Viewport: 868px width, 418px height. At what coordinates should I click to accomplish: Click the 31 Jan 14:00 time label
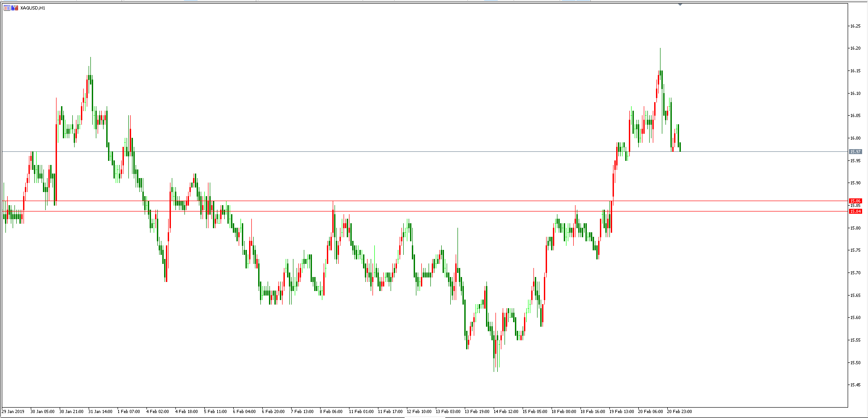(100, 412)
